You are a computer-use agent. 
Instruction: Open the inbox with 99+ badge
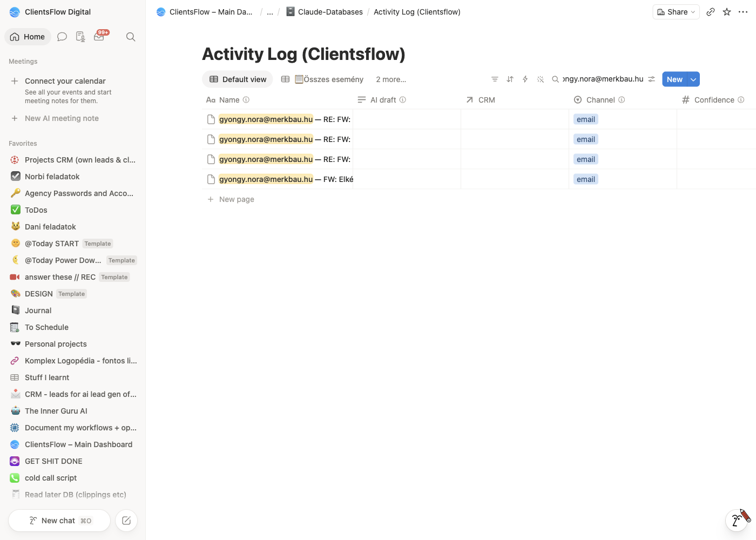click(99, 36)
